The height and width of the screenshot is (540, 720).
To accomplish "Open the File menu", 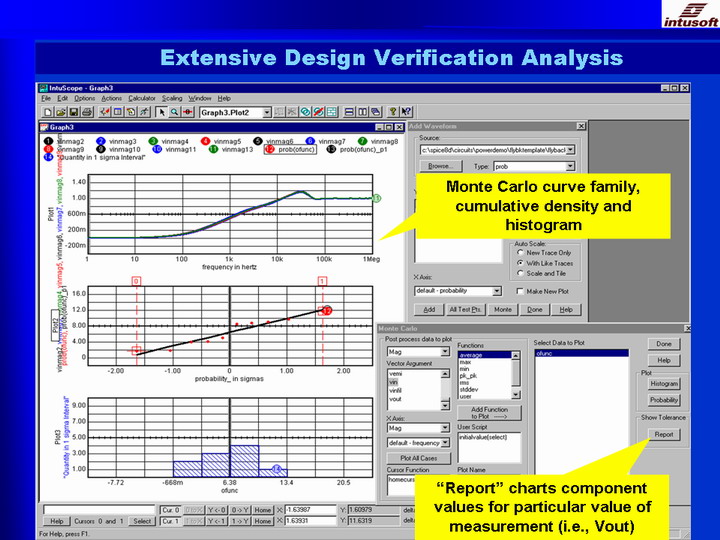I will click(46, 98).
